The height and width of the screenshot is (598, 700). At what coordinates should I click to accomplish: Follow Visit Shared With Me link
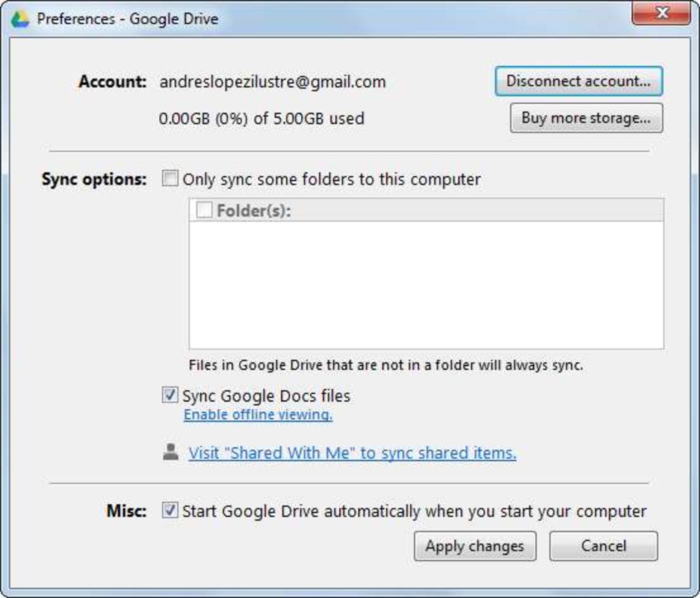click(x=352, y=453)
